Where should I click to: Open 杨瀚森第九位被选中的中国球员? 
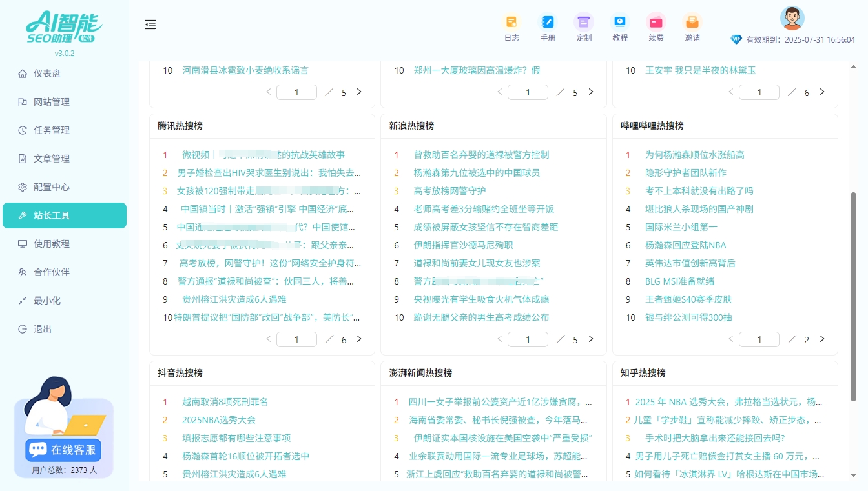(x=477, y=173)
